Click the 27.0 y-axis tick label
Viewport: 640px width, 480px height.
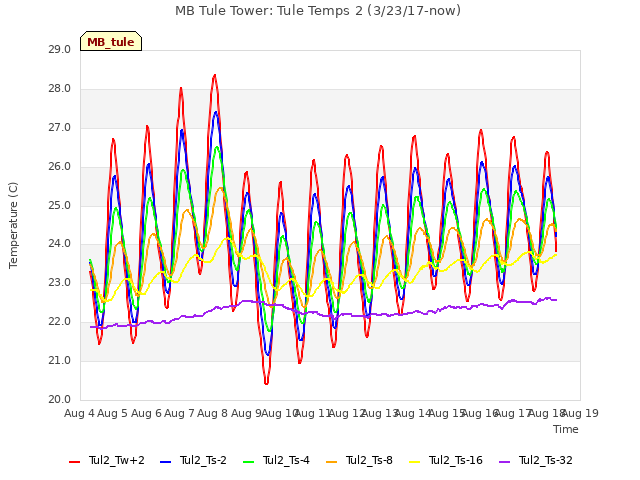(59, 128)
